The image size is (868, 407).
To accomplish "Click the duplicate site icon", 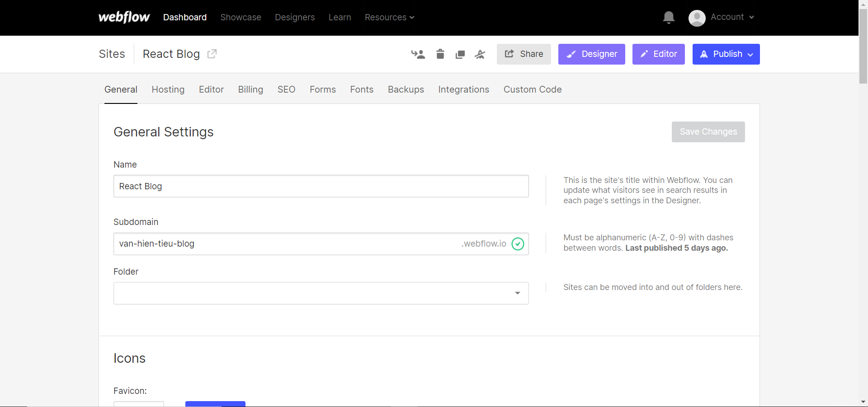I will point(460,55).
